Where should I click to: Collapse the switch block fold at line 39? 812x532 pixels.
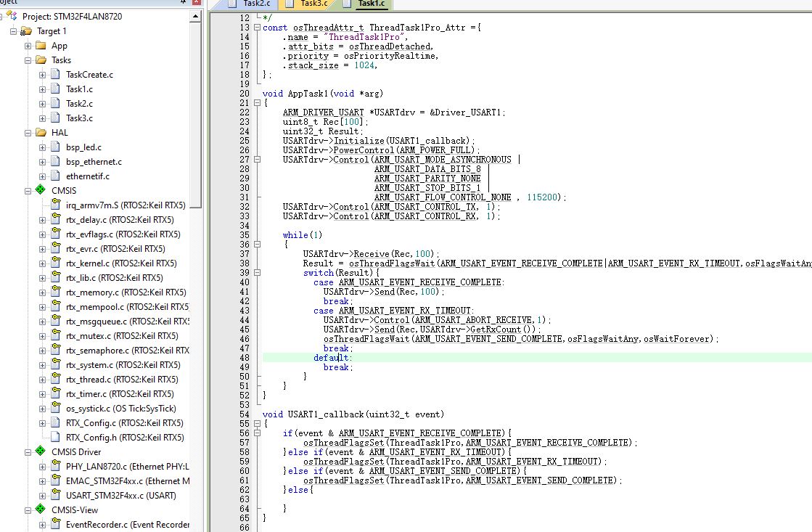(257, 272)
